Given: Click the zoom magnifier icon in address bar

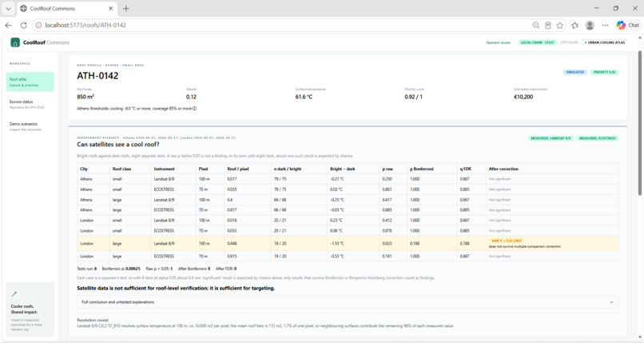Looking at the screenshot, I should tap(536, 25).
